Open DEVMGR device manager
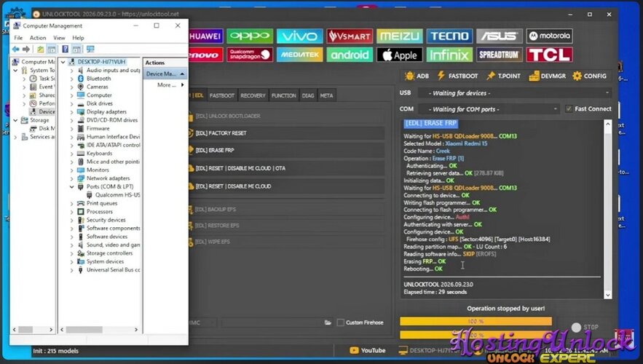The height and width of the screenshot is (364, 643). [x=548, y=76]
